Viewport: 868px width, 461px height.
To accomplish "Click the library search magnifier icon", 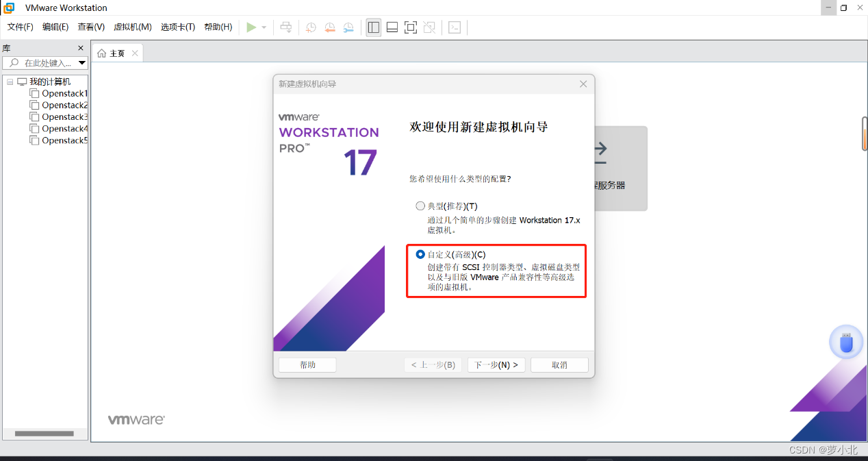I will (14, 63).
